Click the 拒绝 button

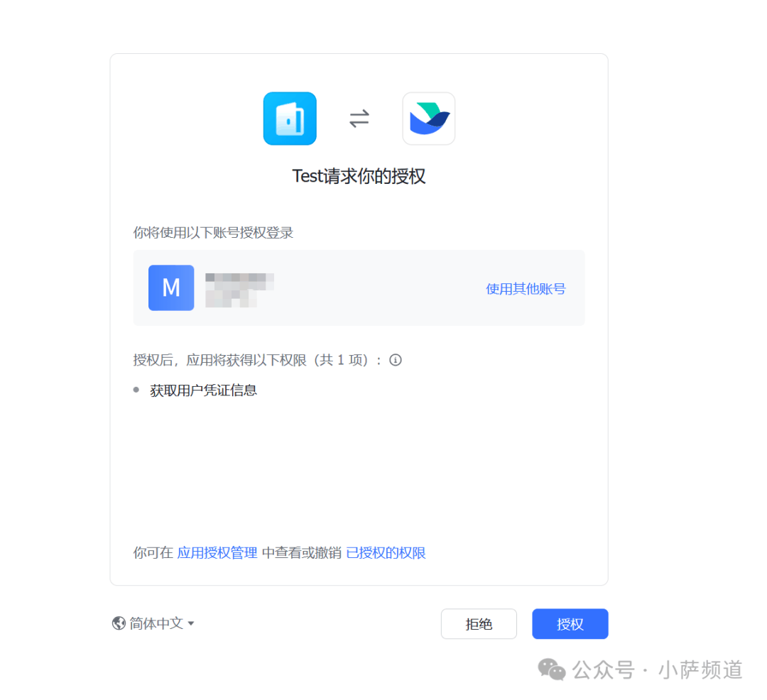(479, 624)
